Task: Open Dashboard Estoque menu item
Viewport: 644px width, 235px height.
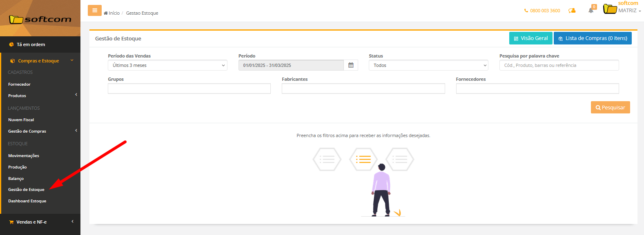Action: [27, 201]
